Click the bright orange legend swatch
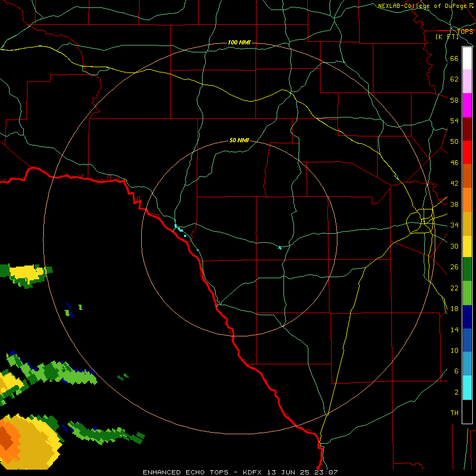476x476 pixels. [x=467, y=200]
